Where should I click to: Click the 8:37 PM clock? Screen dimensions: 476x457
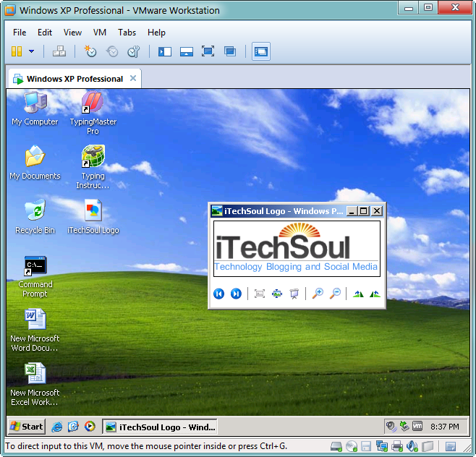(444, 427)
